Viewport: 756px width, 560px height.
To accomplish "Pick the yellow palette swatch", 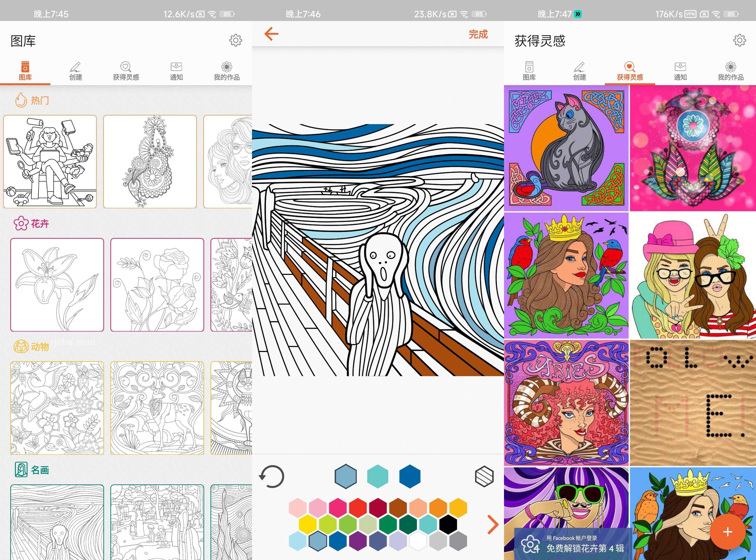I will pos(308,524).
